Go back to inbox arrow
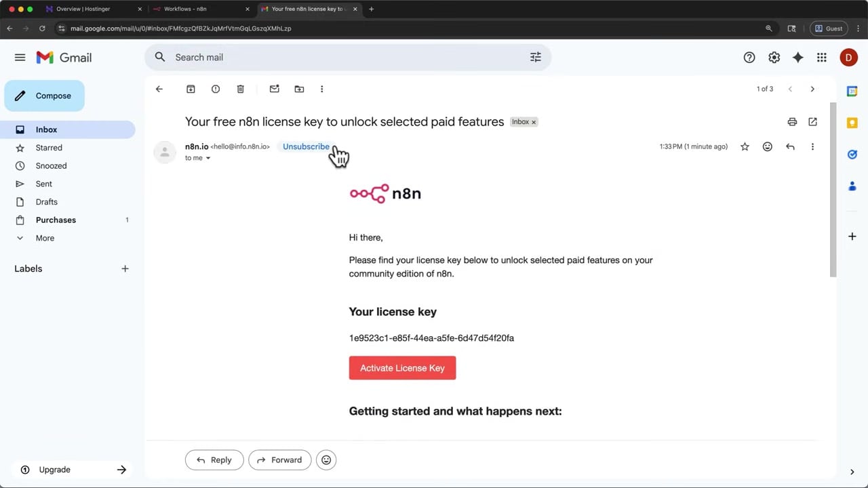The image size is (868, 488). tap(159, 89)
